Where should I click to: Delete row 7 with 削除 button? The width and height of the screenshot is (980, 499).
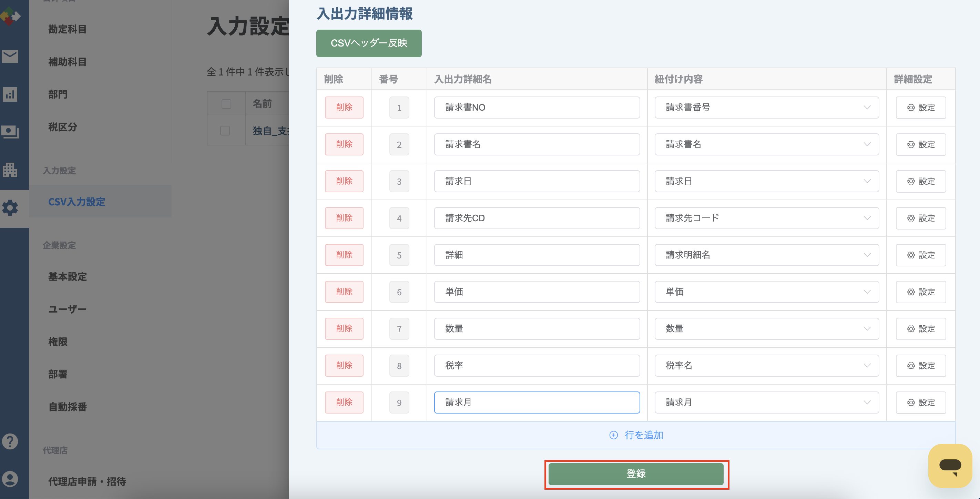[x=344, y=329]
